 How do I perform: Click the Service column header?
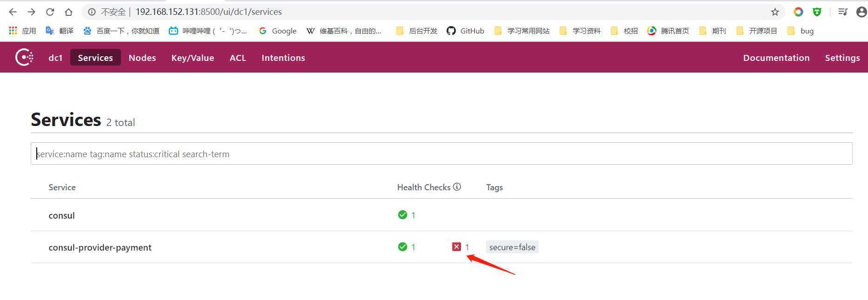(x=62, y=187)
